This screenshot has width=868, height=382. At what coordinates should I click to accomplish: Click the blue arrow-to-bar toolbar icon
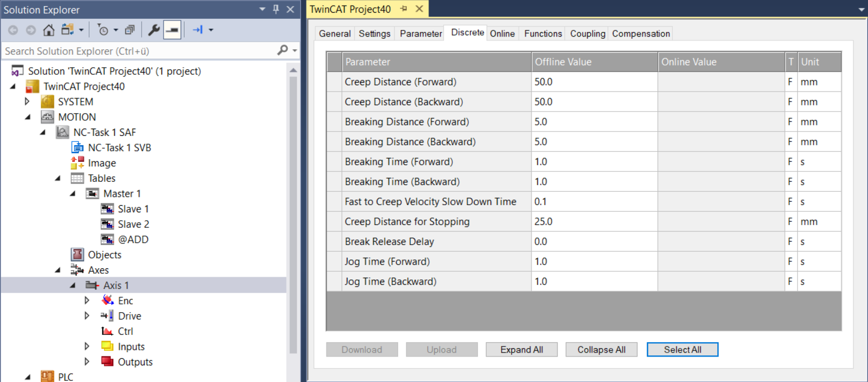198,29
